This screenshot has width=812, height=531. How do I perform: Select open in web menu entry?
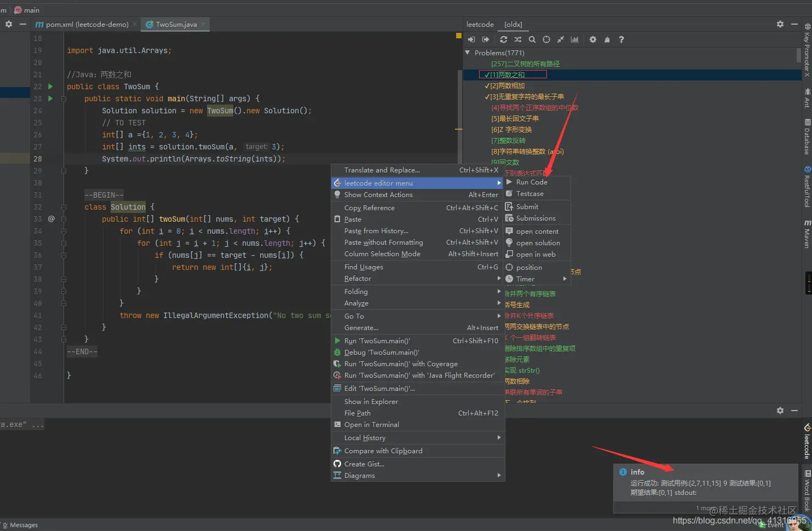tap(537, 254)
